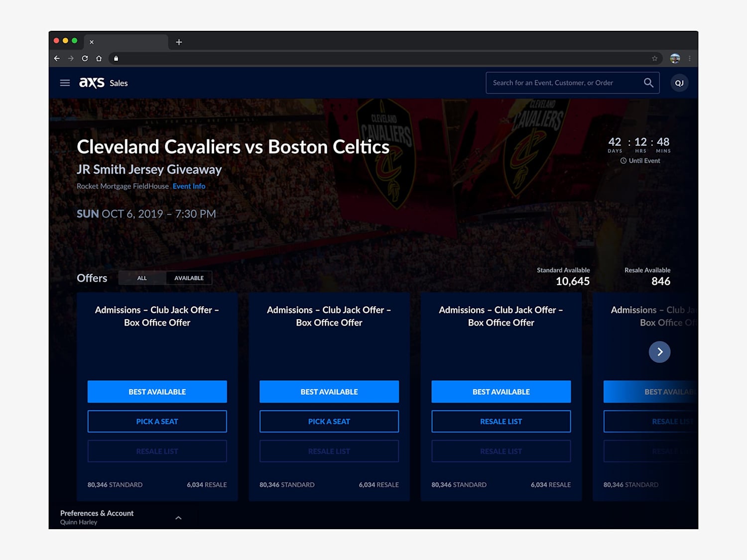The height and width of the screenshot is (560, 747).
Task: Click the Cleveland Cavaliers vs Boston Celtics title
Action: pos(233,147)
